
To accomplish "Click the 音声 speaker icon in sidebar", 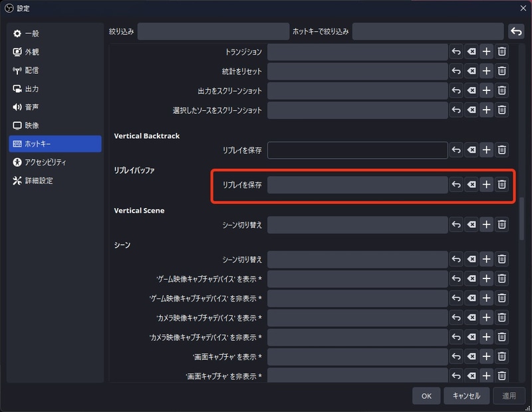I will coord(18,108).
